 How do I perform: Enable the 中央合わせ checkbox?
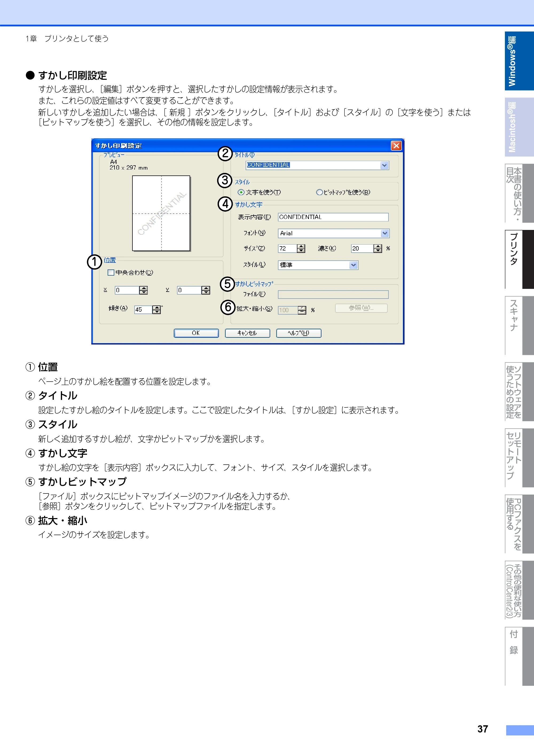(x=111, y=273)
